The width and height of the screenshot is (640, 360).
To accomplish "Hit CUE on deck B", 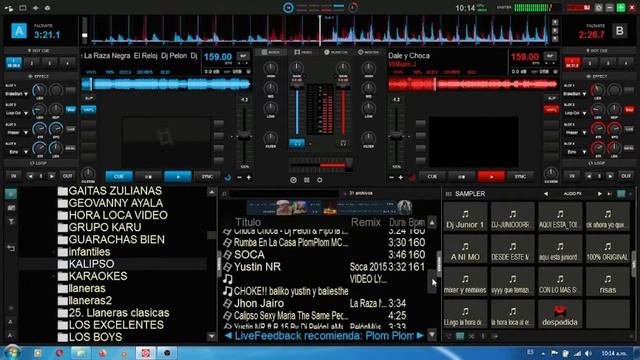I will (x=432, y=177).
